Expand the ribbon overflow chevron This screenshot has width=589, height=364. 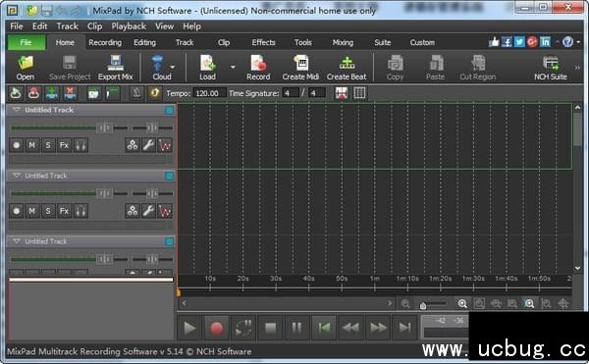[577, 68]
